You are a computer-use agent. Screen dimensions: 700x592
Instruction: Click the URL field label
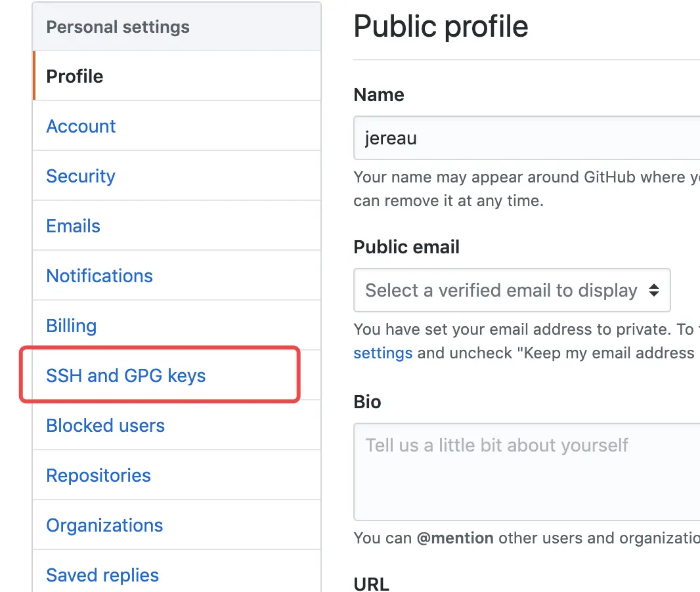[x=371, y=583]
